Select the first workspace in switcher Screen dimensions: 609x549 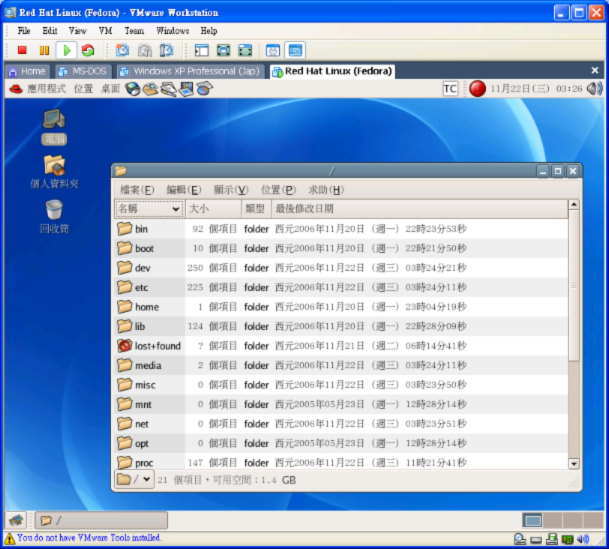pos(532,520)
